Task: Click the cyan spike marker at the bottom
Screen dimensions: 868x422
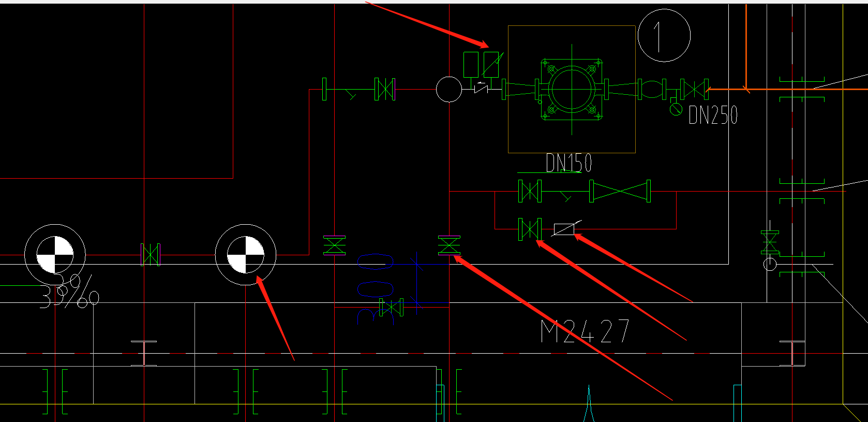Action: pyautogui.click(x=589, y=403)
